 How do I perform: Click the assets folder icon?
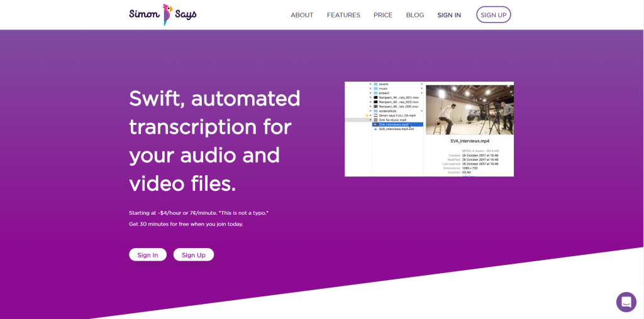(375, 84)
